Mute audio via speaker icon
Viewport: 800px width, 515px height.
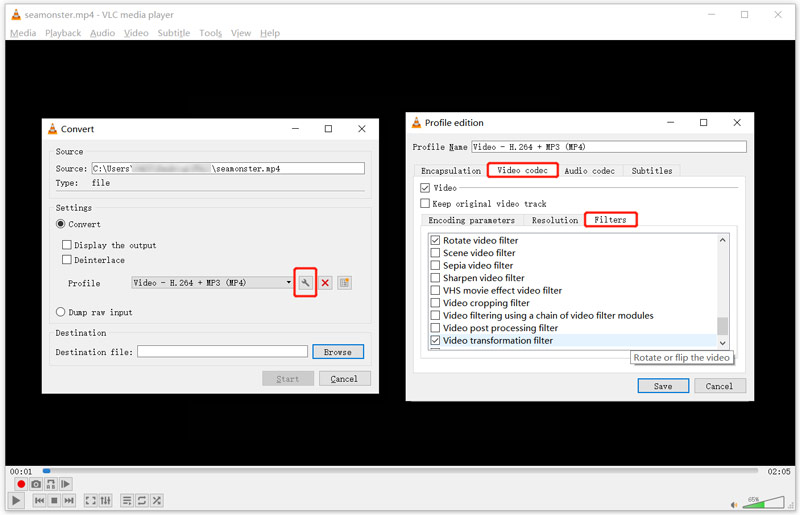[x=734, y=504]
